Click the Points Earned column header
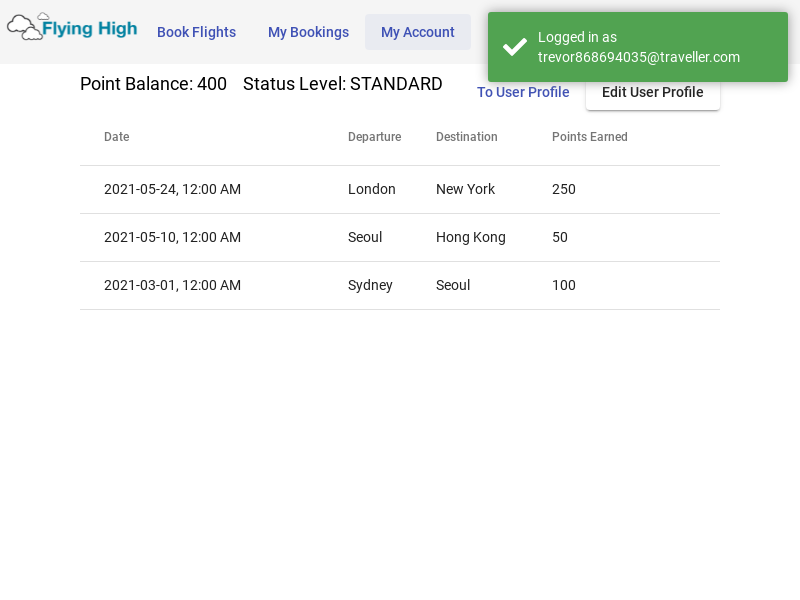 590,137
